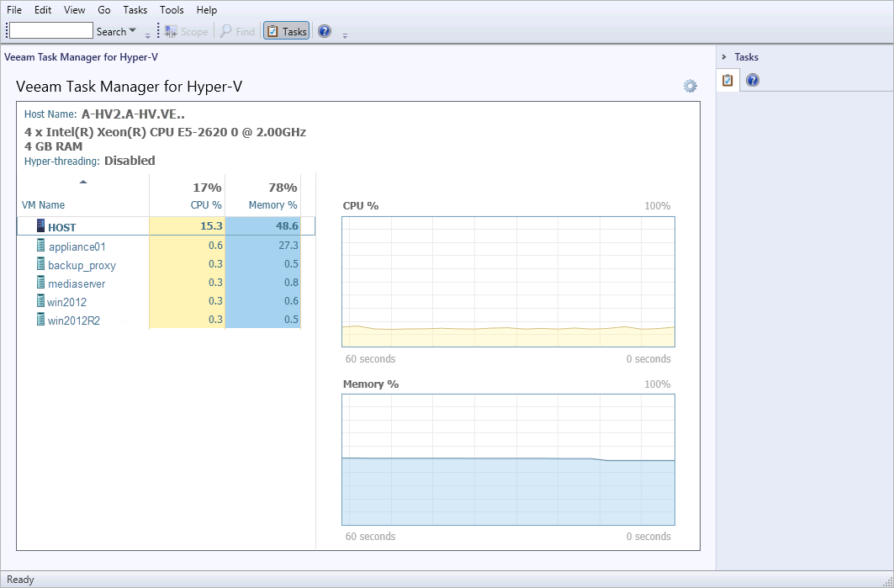The image size is (894, 588).
Task: Toggle the Tasks toolbar button
Action: pyautogui.click(x=287, y=31)
